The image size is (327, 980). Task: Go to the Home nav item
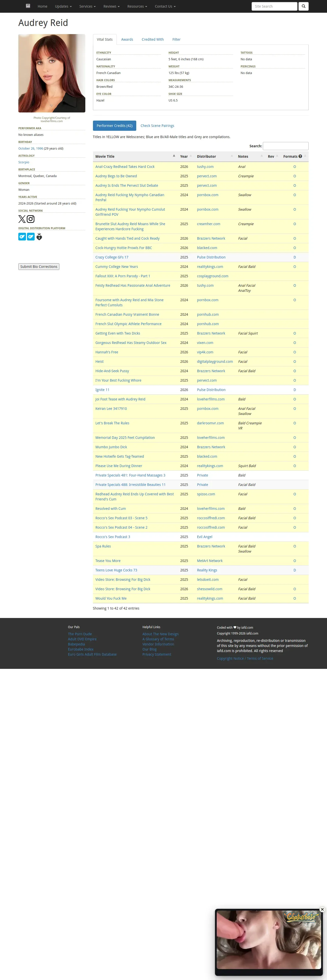[x=42, y=6]
